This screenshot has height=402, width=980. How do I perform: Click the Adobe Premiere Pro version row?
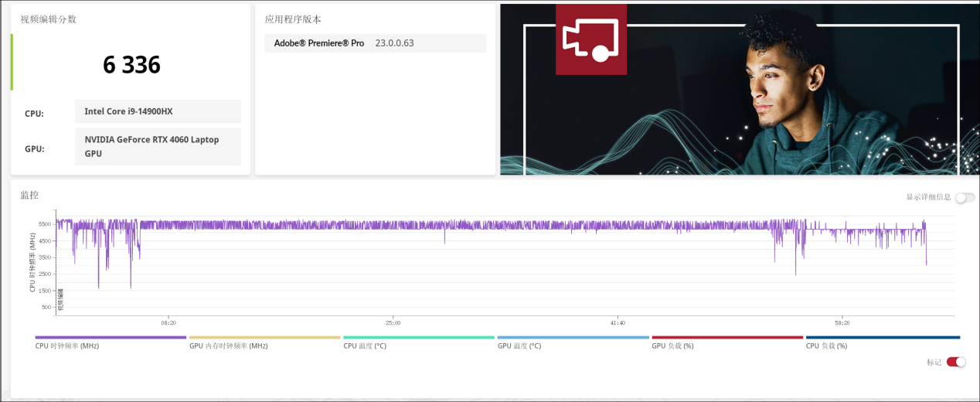[x=375, y=43]
